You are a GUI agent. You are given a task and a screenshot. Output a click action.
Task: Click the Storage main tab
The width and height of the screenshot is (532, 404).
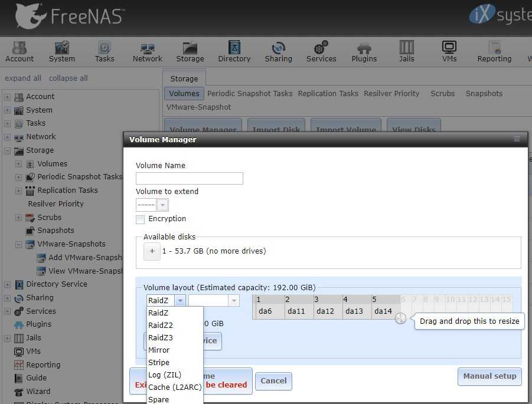coord(184,78)
